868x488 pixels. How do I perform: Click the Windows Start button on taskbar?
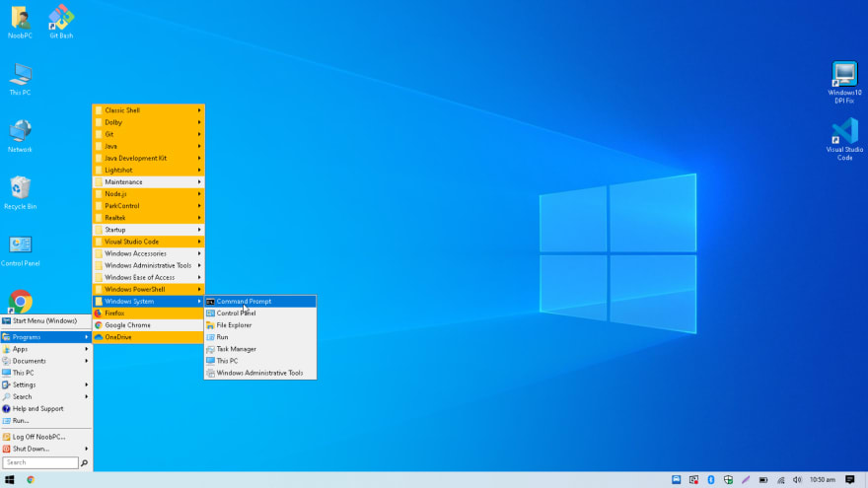[x=10, y=480]
